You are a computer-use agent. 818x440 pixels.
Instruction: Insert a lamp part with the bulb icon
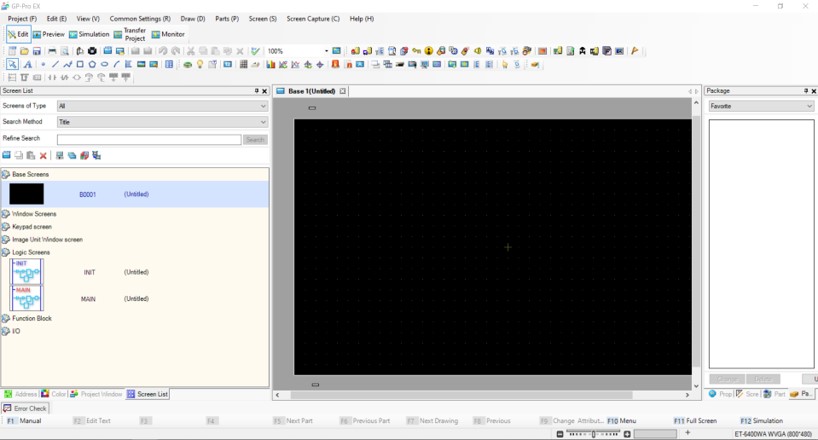click(200, 64)
